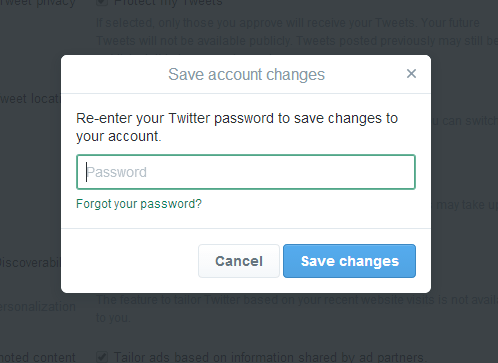This screenshot has height=363, width=498.
Task: Click the dimmed Discoverability label
Action: (30, 263)
